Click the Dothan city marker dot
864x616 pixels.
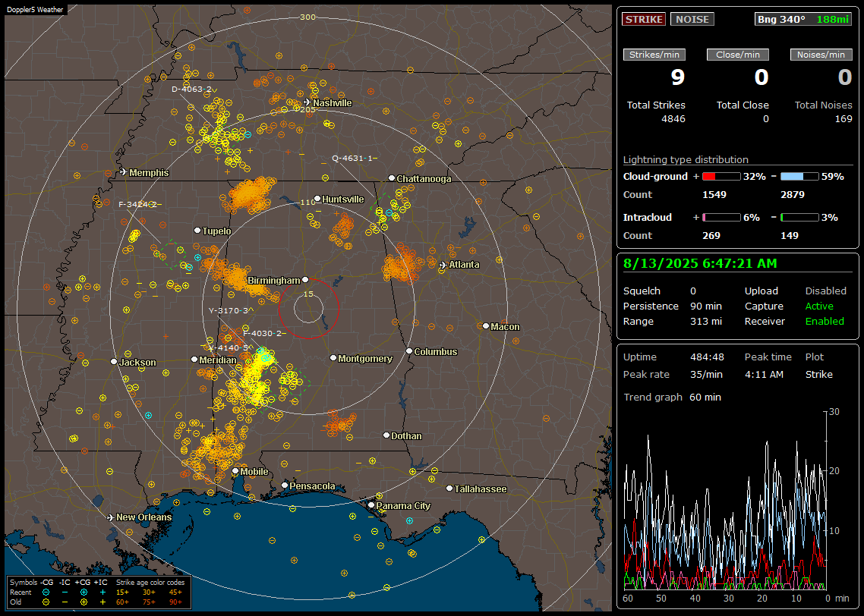pos(386,435)
